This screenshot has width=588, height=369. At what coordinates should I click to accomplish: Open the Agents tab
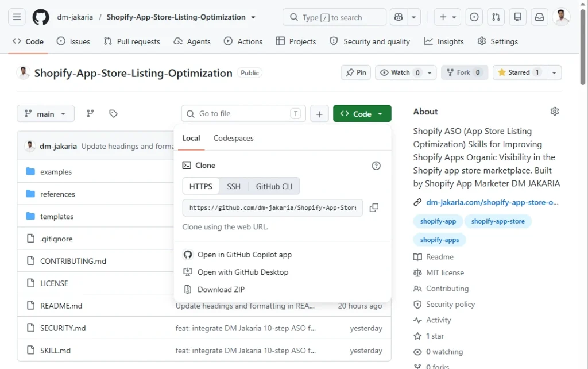point(192,41)
